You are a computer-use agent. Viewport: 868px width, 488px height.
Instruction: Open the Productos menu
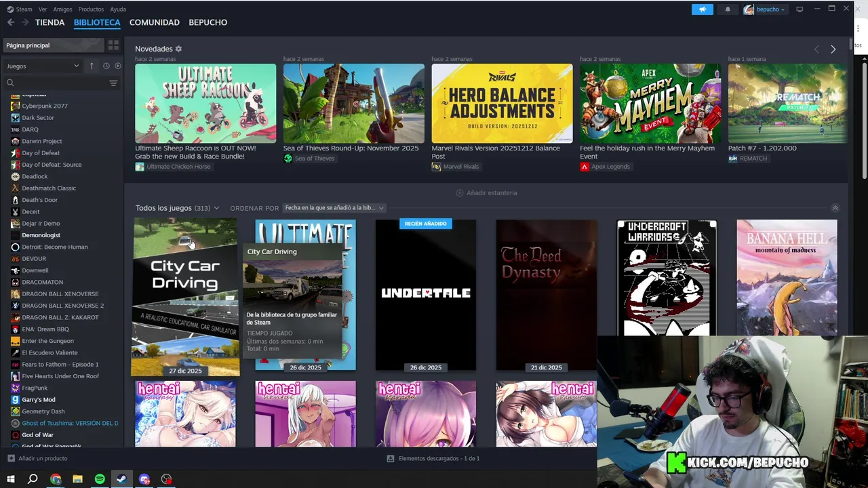pos(91,9)
